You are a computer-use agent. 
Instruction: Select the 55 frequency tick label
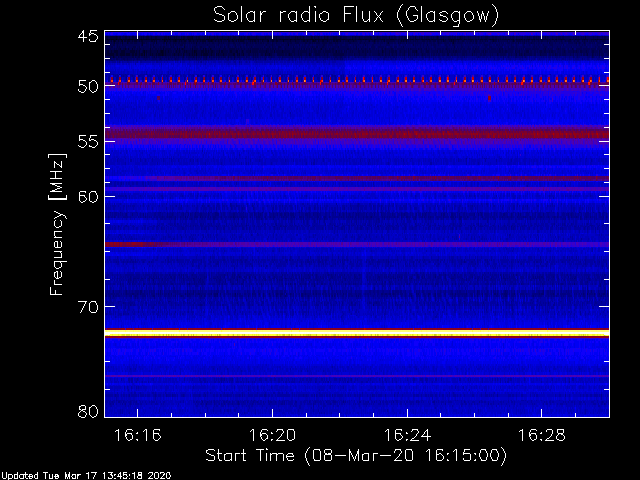(88, 142)
